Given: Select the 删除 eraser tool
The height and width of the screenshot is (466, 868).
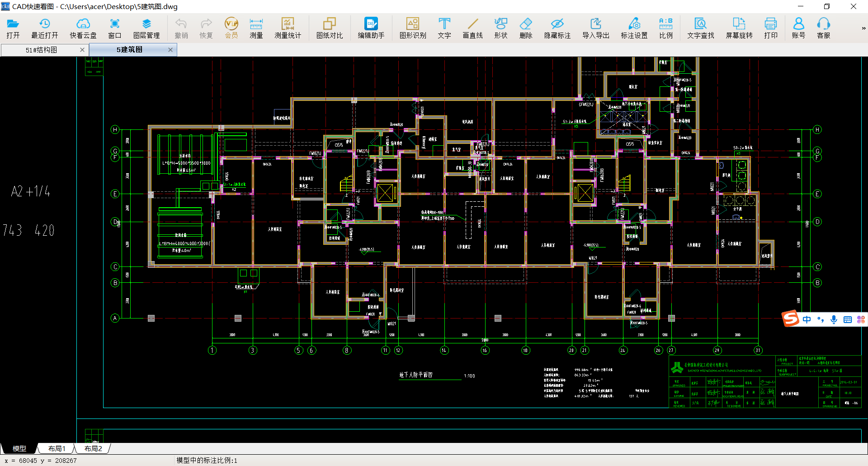Looking at the screenshot, I should click(x=526, y=29).
